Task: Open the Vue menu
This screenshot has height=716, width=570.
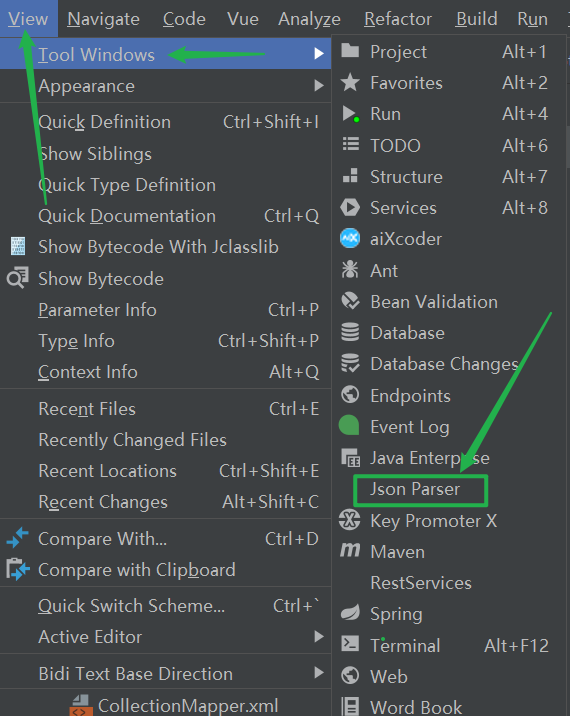Action: [243, 19]
